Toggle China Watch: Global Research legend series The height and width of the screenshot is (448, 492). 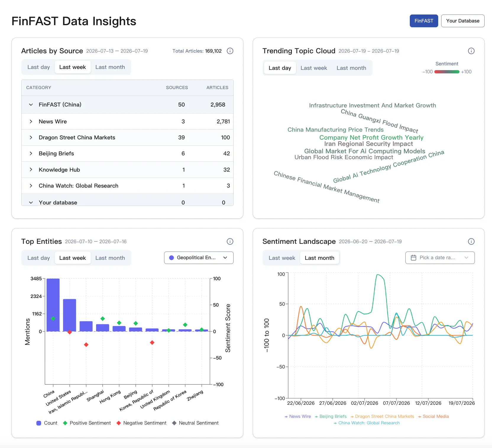367,423
